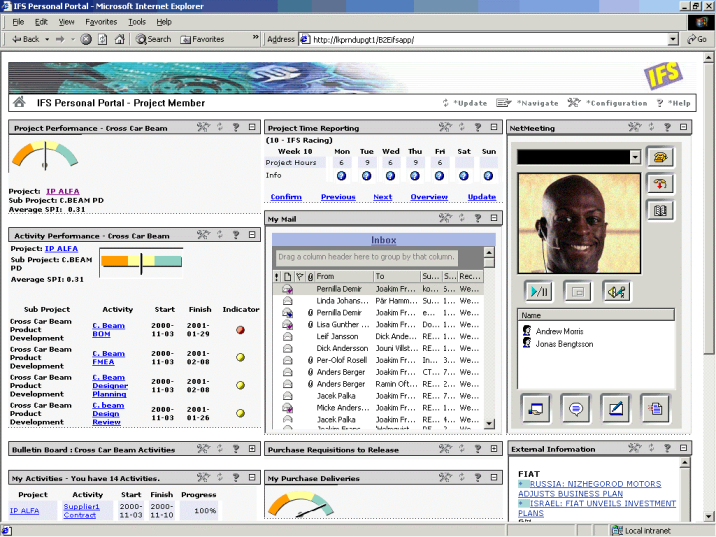The height and width of the screenshot is (537, 716).
Task: Open the Edit menu
Action: click(41, 22)
